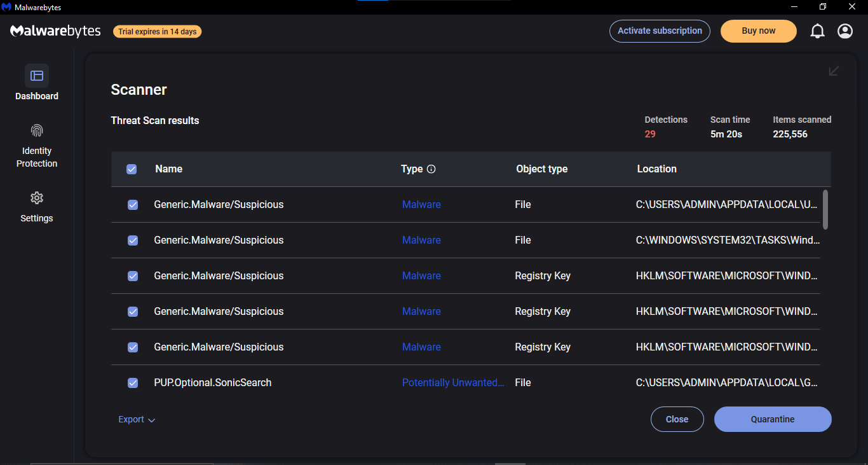Image resolution: width=868 pixels, height=465 pixels.
Task: Select the PUP.Optional.SonicSearch name text
Action: pyautogui.click(x=213, y=383)
